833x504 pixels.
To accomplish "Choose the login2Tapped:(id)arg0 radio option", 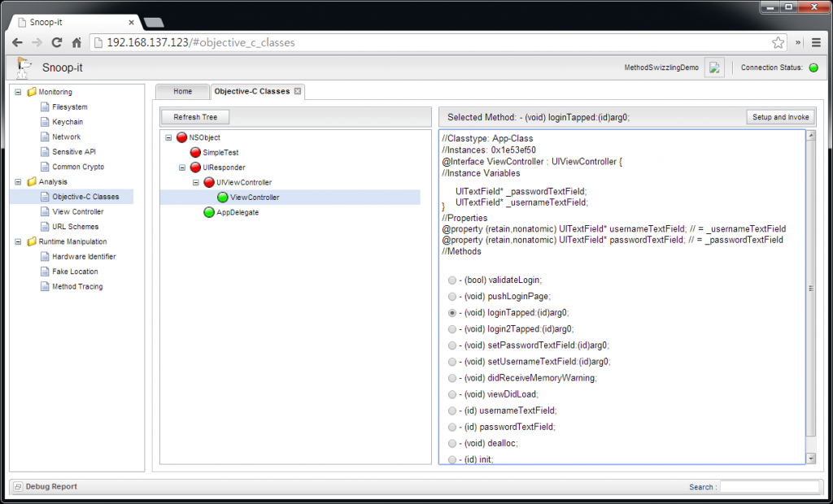I will coord(452,329).
